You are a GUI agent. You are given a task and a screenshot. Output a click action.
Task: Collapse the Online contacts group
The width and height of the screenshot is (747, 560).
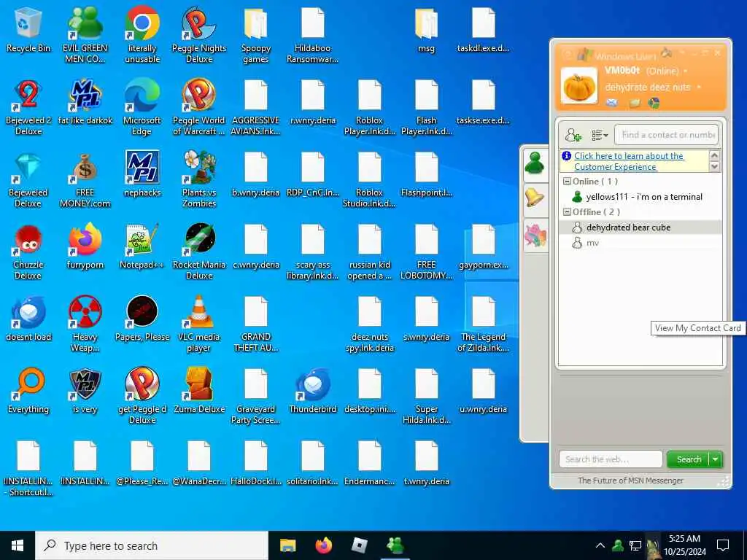[567, 182]
